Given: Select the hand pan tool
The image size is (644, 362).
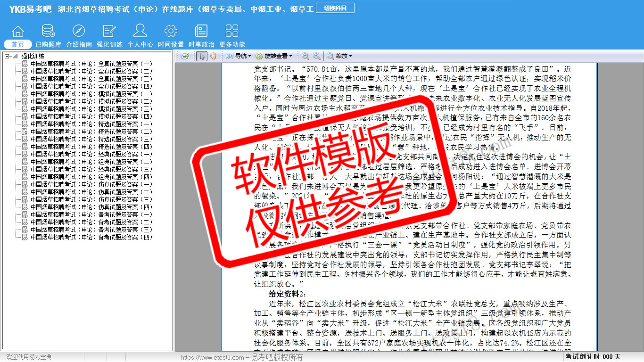Looking at the screenshot, I should click(213, 56).
